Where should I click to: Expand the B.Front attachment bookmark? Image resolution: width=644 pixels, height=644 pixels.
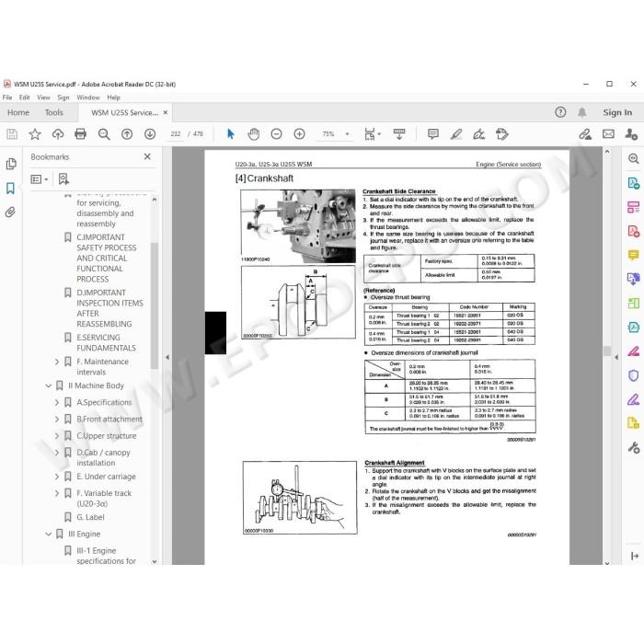pos(57,419)
